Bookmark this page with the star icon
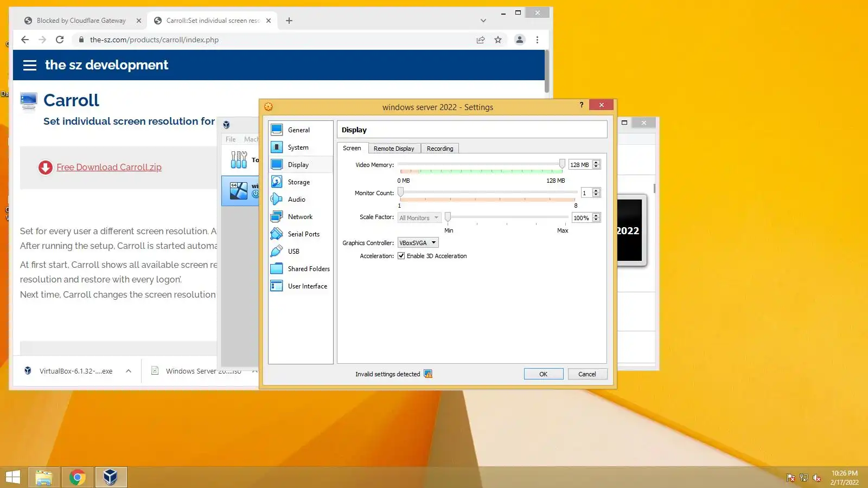This screenshot has width=868, height=488. click(498, 40)
